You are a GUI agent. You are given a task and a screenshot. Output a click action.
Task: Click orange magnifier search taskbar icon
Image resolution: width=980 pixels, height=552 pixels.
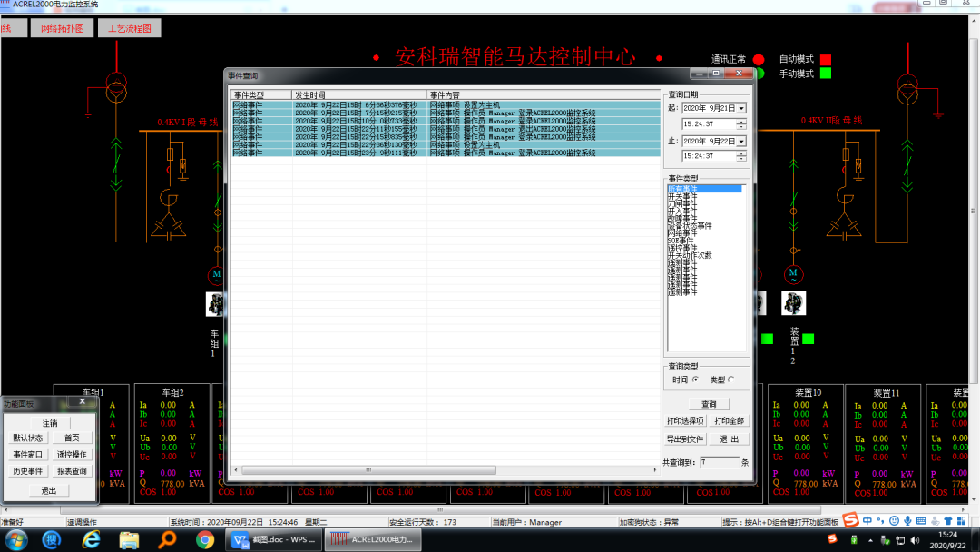[167, 539]
